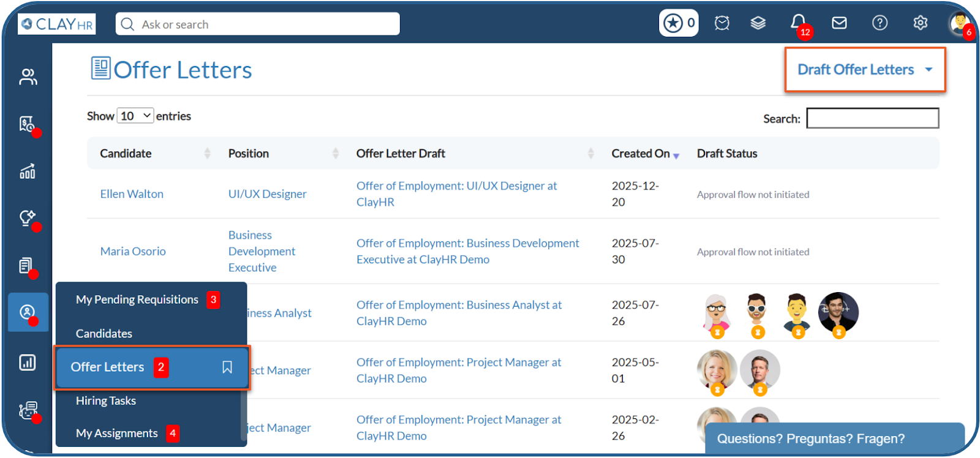Open the bar chart growth sidebar icon
The width and height of the screenshot is (980, 458).
coord(28,171)
